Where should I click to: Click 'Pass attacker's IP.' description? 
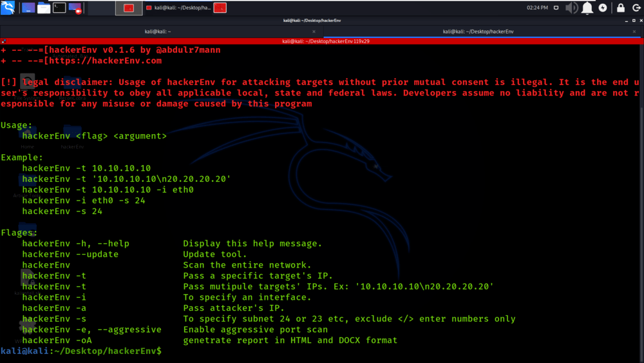(234, 308)
